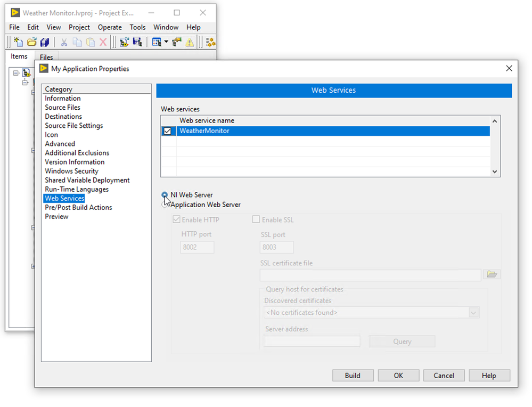Collapse My Computer node in Items tree
532x407 pixels.
(x=25, y=82)
